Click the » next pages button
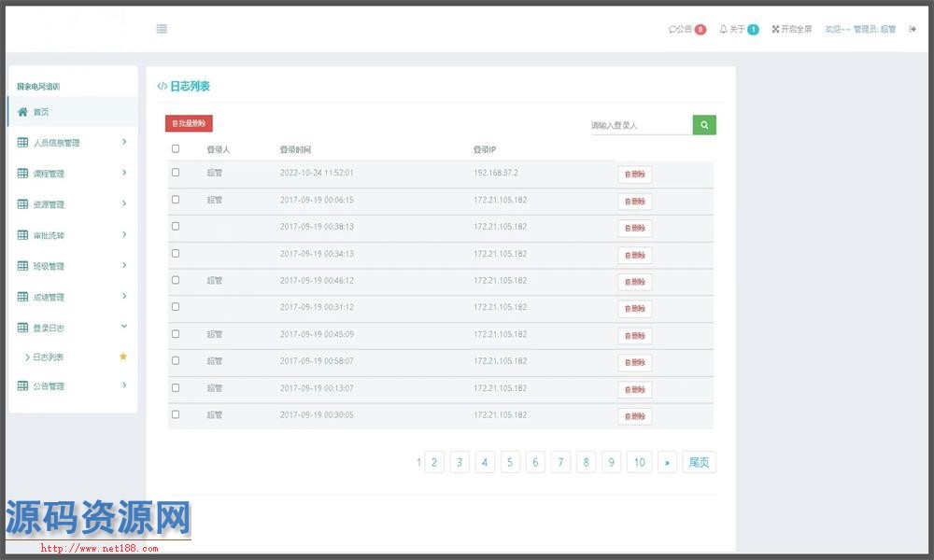 point(667,462)
